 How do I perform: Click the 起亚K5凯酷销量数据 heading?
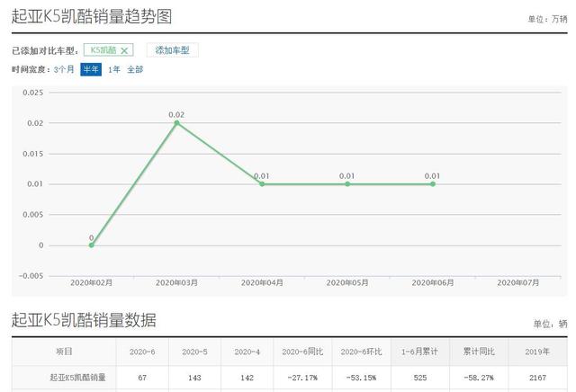coord(84,320)
